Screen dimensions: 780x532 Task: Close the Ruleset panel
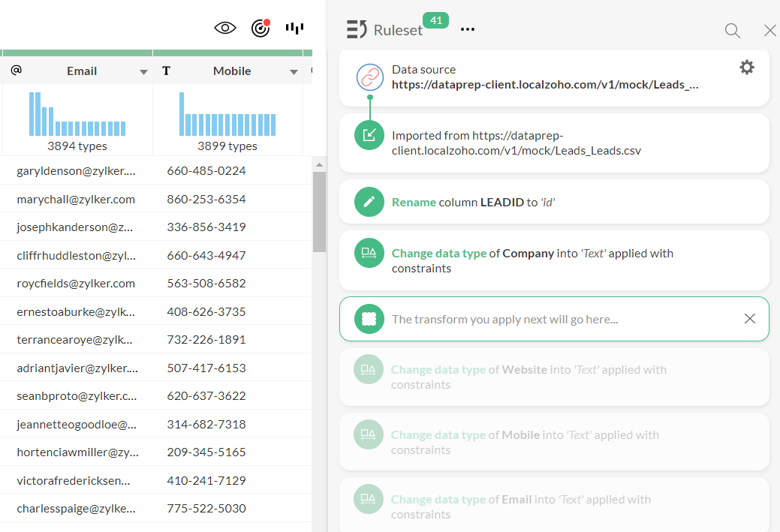click(769, 31)
